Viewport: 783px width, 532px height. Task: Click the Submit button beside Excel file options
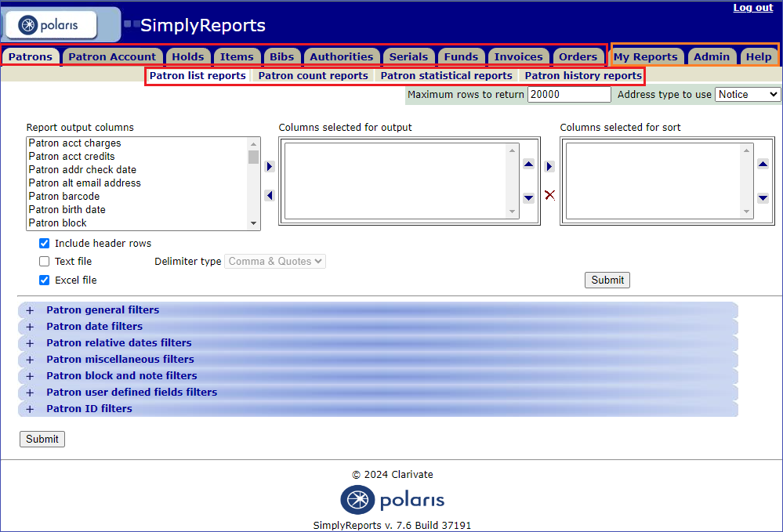coord(607,280)
